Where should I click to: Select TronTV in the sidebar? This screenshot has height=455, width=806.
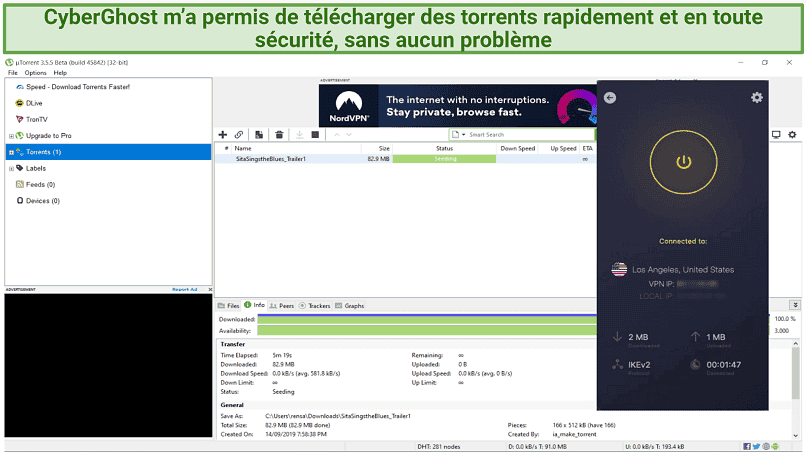36,119
